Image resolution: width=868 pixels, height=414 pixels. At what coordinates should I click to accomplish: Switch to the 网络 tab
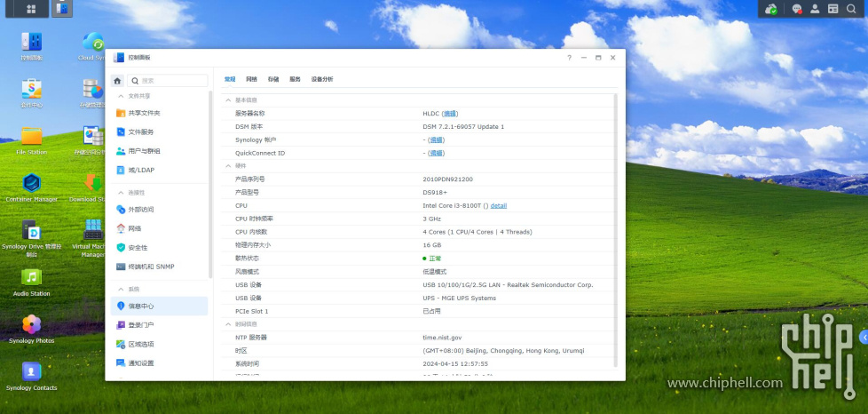click(251, 79)
